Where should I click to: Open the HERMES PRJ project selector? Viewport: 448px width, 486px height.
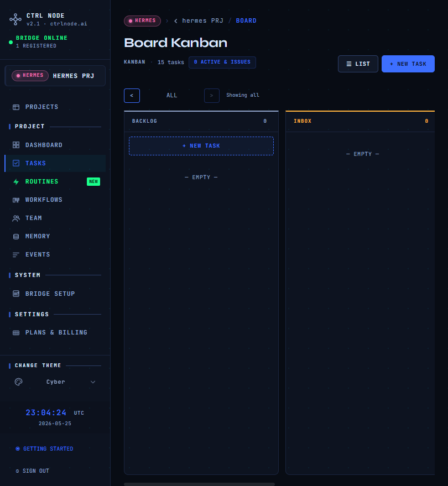(x=55, y=76)
